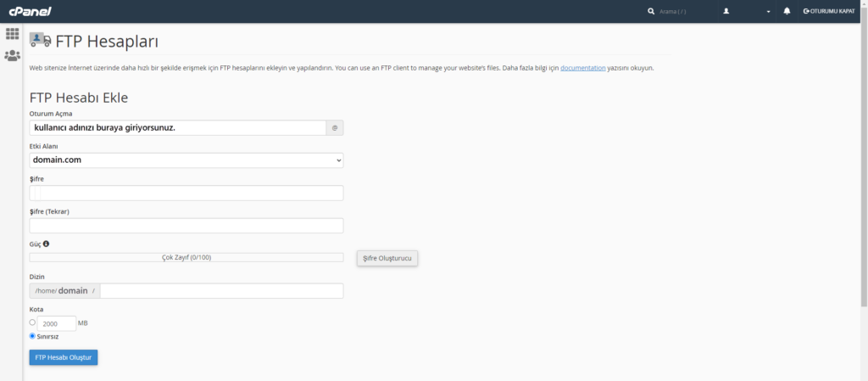The width and height of the screenshot is (868, 381).
Task: Open the documentation link
Action: pyautogui.click(x=582, y=68)
